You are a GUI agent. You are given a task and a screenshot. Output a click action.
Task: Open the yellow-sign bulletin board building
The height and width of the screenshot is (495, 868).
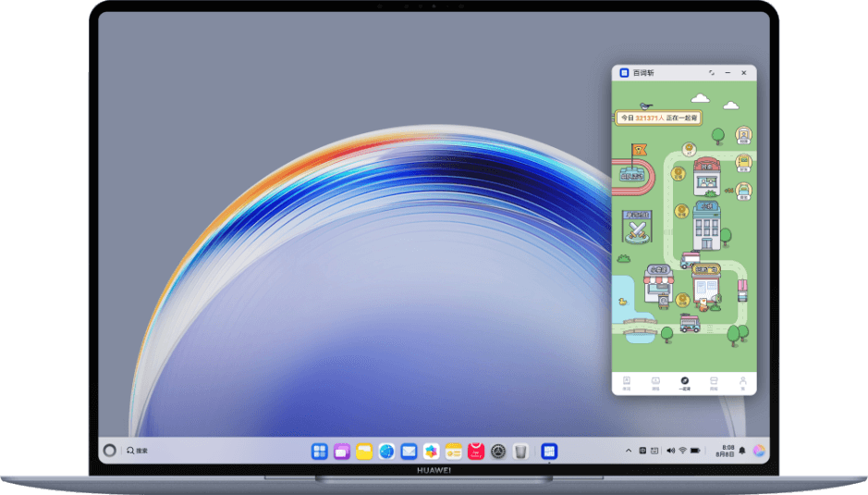pos(706,284)
